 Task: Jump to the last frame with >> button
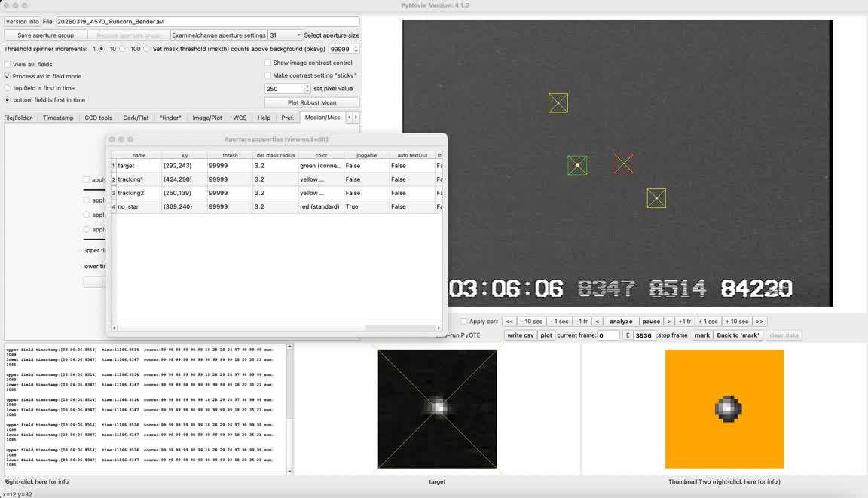759,322
